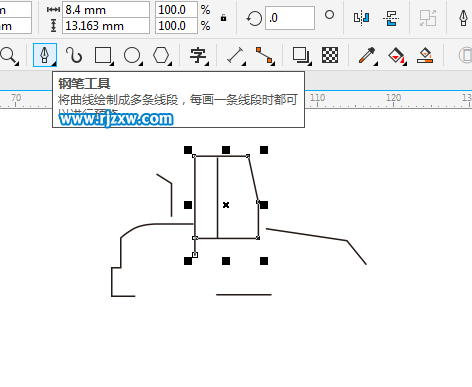Select the Polygon tool
472x387 pixels.
[x=161, y=55]
